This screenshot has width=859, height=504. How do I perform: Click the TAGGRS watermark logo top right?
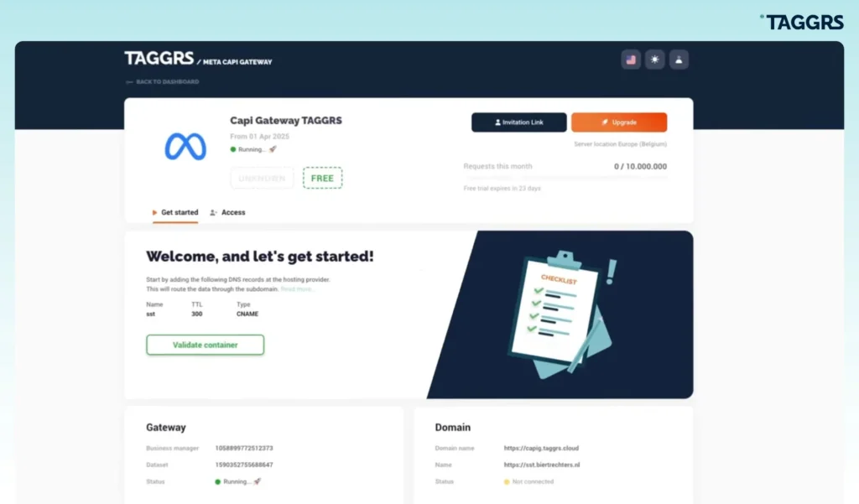point(802,23)
